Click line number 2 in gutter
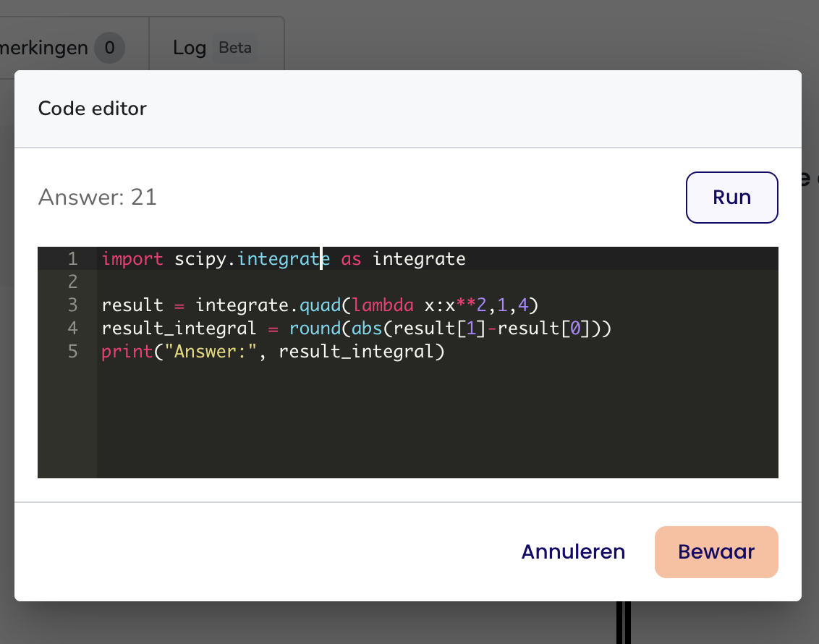The image size is (819, 644). point(72,281)
